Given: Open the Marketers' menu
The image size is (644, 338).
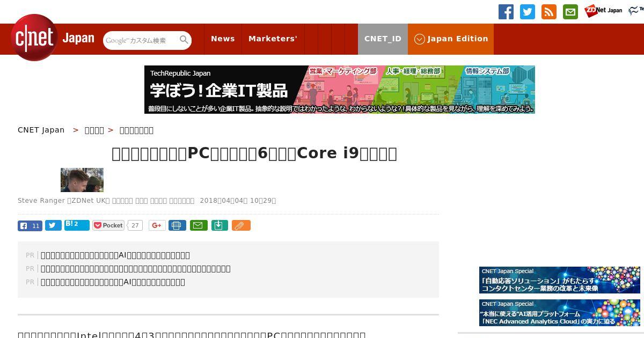Looking at the screenshot, I should point(273,39).
